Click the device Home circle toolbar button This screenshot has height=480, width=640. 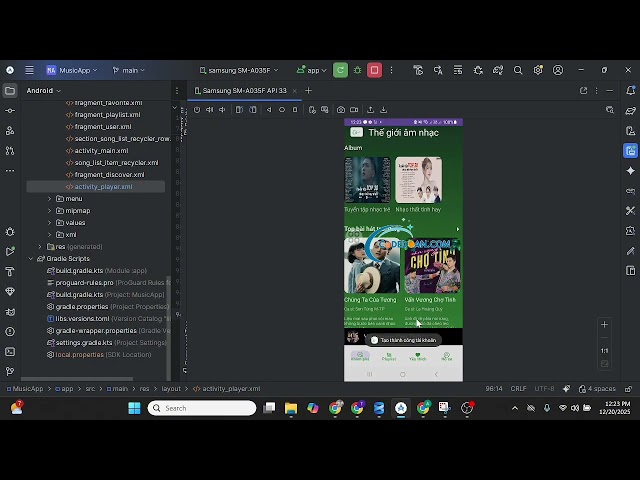coord(282,110)
